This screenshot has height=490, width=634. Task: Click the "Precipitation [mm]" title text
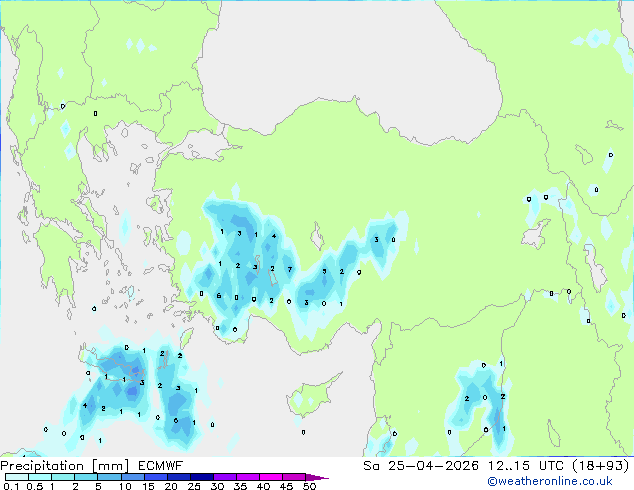click(x=65, y=466)
